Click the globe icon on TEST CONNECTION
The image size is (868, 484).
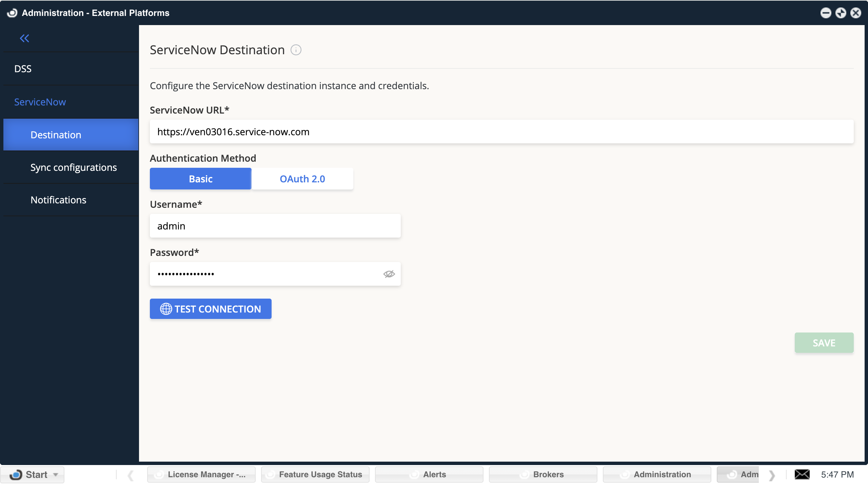pyautogui.click(x=166, y=309)
